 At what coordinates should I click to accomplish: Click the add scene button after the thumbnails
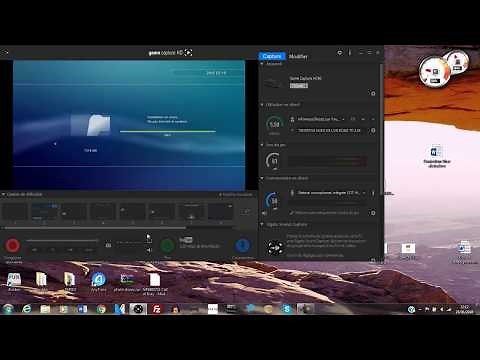(246, 211)
